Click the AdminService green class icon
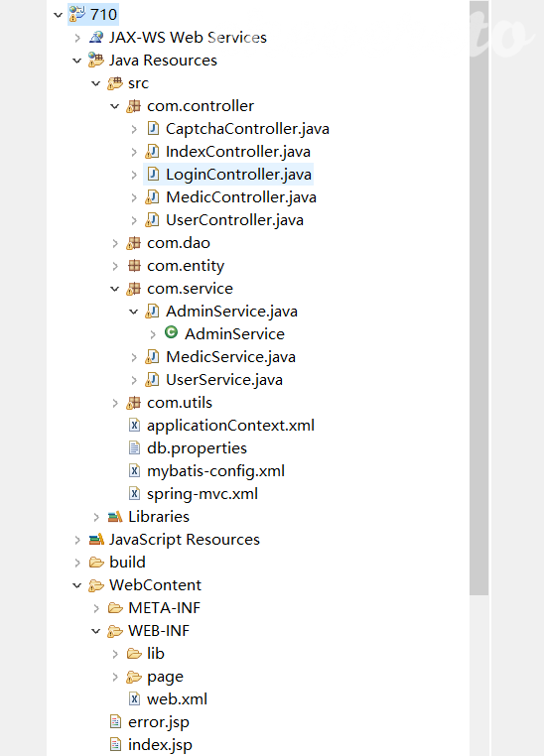 click(171, 332)
